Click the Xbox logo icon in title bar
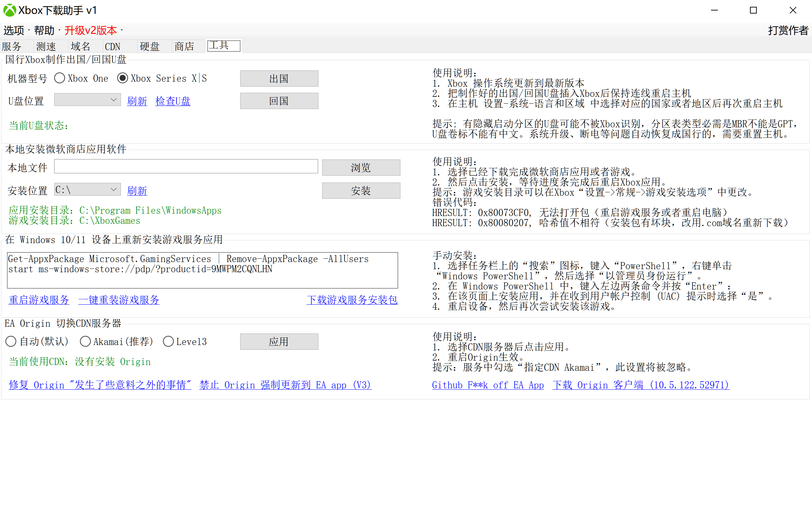Viewport: 812px width, 517px height. [9, 10]
